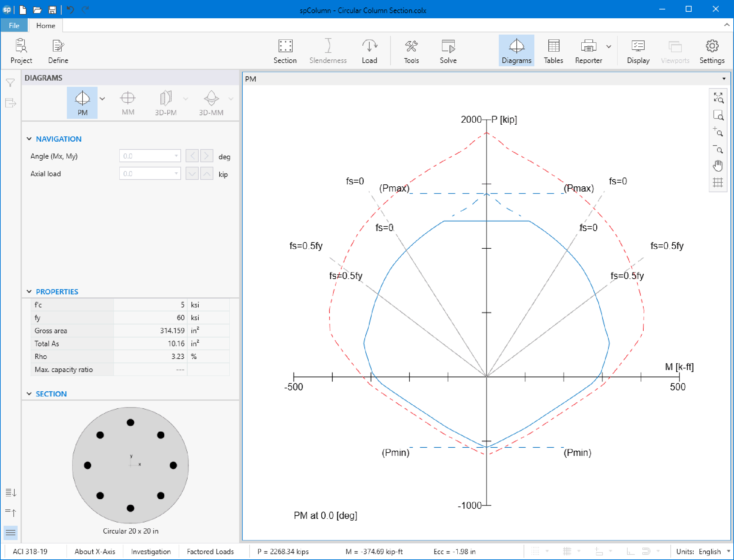Click the move-up list icon
The image size is (734, 560).
click(x=11, y=512)
